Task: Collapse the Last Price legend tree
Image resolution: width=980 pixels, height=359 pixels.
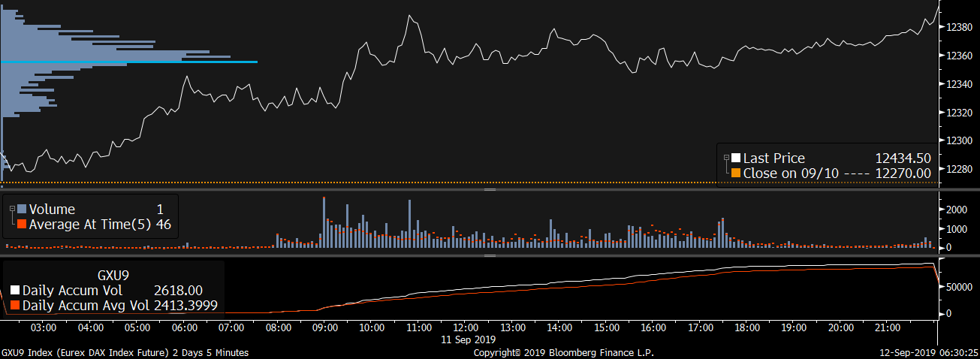Action: (726, 158)
